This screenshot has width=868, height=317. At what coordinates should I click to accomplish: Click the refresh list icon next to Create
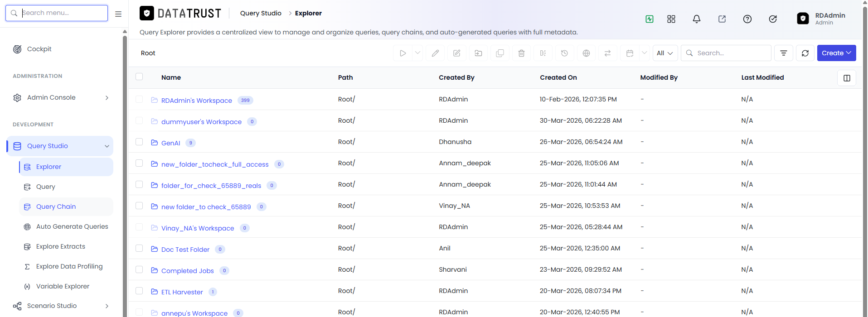(805, 53)
